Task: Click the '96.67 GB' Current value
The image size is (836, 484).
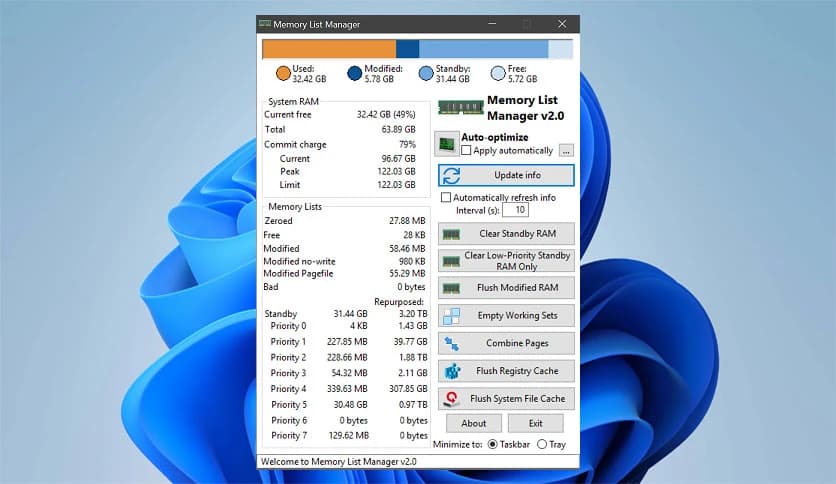Action: [x=398, y=159]
